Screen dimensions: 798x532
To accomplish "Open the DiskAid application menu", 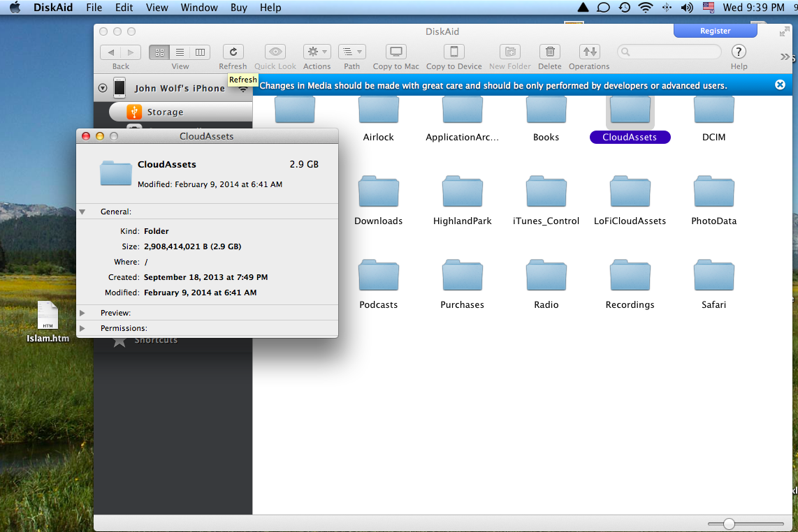I will tap(53, 8).
